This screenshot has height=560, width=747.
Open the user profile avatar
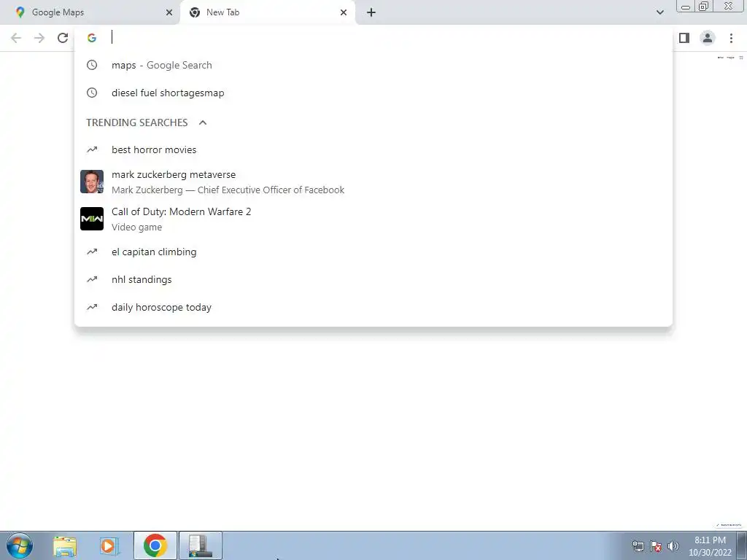(x=708, y=38)
